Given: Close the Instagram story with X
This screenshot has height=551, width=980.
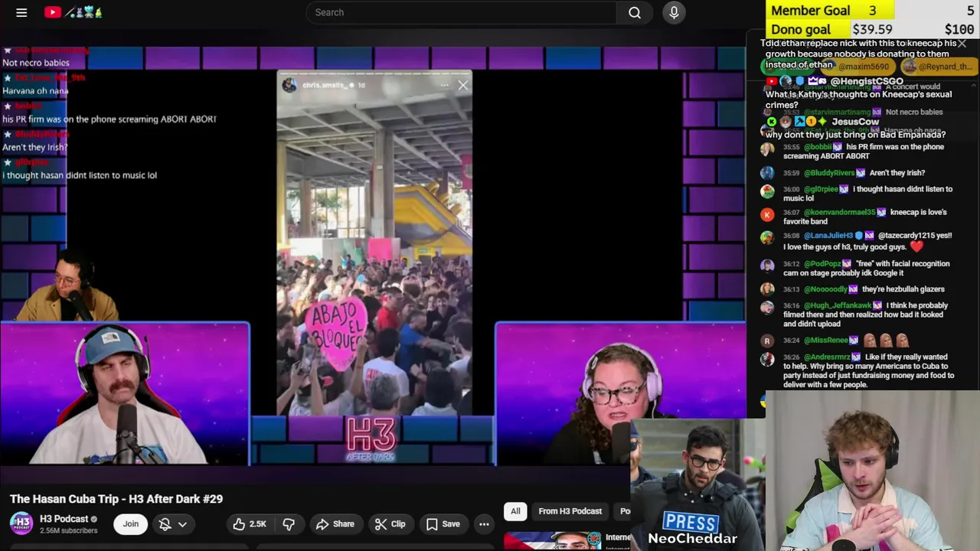Looking at the screenshot, I should pos(463,86).
